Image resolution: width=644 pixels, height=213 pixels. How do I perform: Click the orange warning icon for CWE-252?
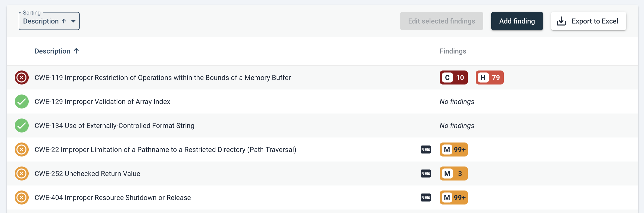(21, 174)
